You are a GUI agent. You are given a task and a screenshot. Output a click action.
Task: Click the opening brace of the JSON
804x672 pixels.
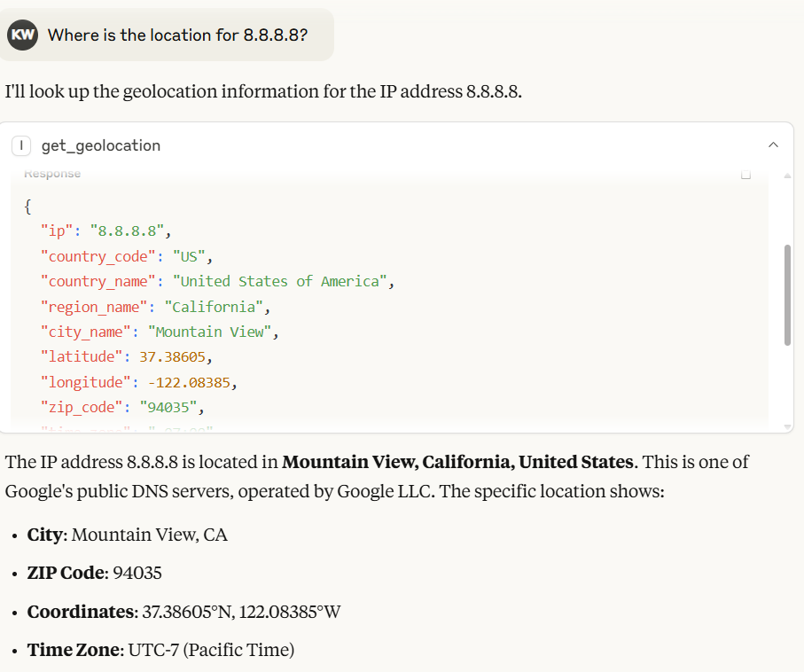[x=27, y=207]
